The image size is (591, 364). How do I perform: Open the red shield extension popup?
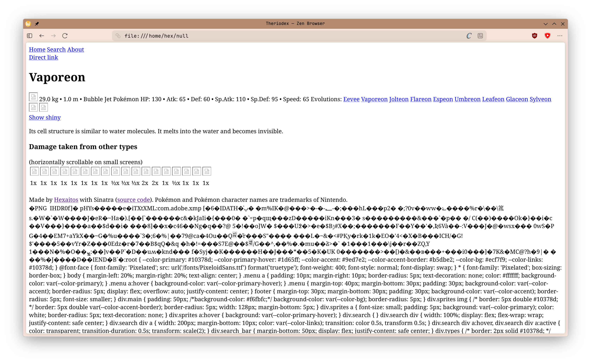click(547, 36)
